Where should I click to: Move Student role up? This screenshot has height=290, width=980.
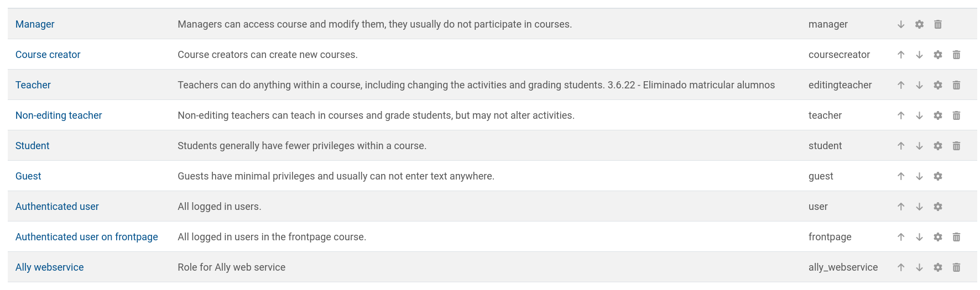click(901, 146)
